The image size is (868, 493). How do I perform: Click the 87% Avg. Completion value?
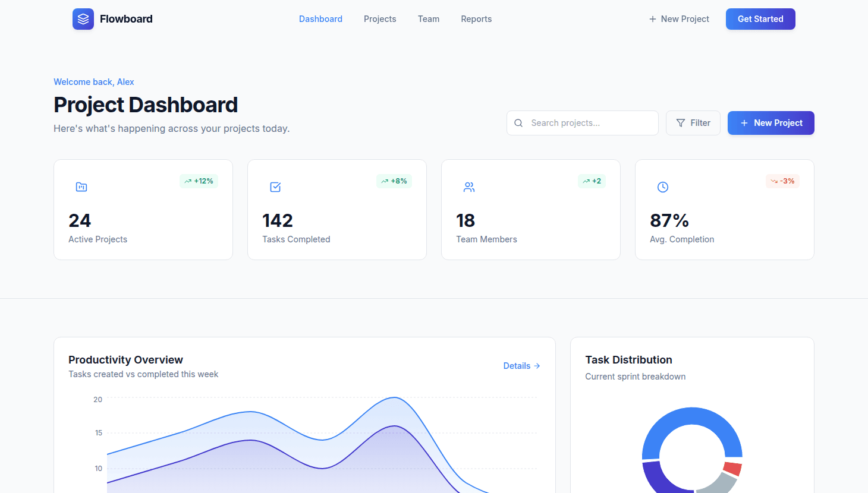[x=669, y=220]
